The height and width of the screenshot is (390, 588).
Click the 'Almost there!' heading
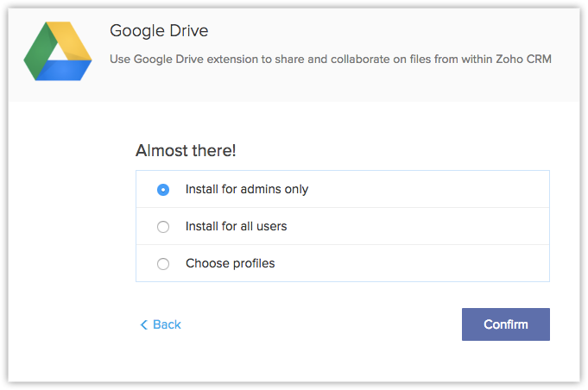pyautogui.click(x=186, y=151)
